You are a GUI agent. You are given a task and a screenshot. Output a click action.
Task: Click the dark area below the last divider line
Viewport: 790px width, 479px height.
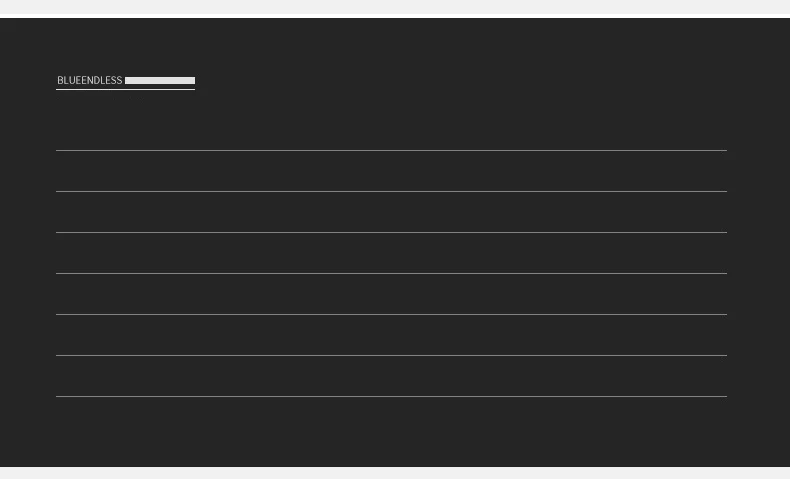coord(391,432)
